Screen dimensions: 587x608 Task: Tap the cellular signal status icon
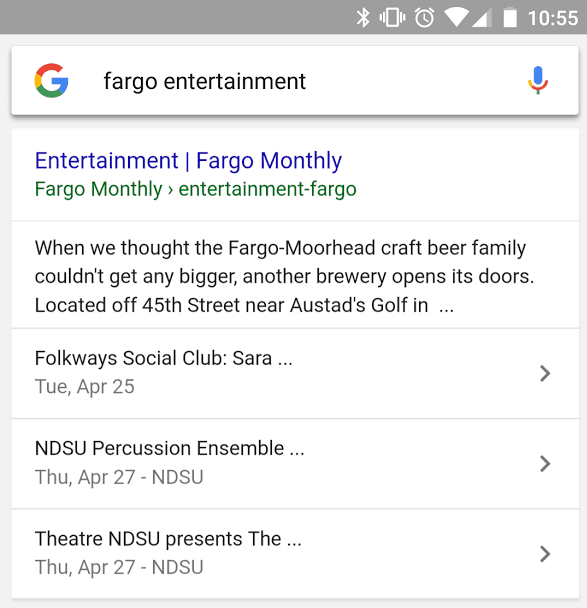(x=481, y=18)
